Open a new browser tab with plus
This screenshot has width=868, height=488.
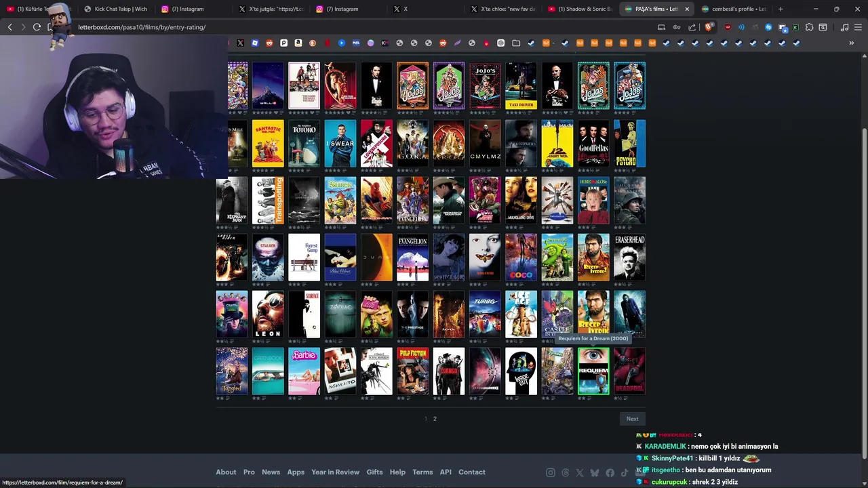[x=781, y=9]
